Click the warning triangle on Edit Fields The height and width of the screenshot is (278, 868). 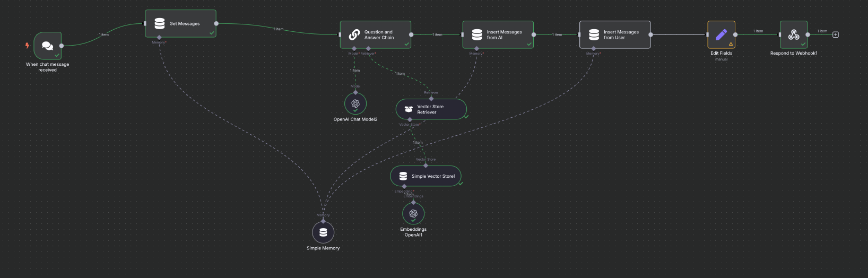pos(731,44)
